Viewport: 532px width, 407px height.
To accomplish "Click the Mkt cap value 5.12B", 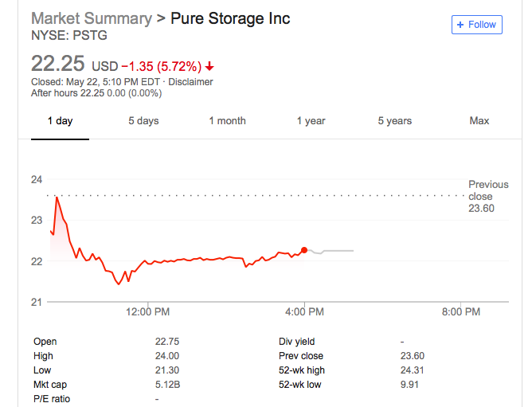I will tap(167, 385).
